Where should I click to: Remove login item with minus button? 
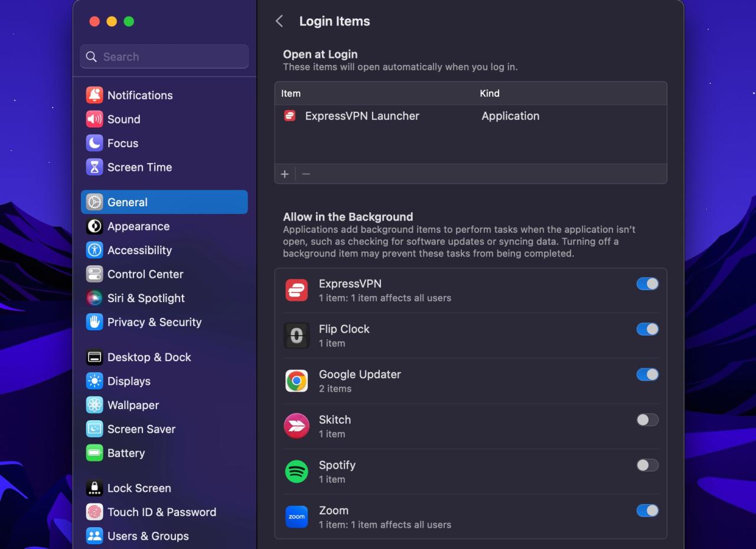point(306,174)
